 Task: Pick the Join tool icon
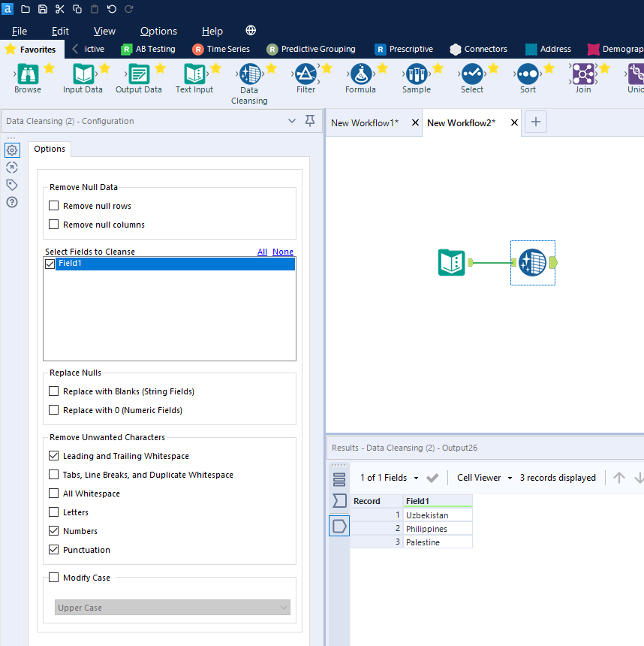[x=582, y=74]
